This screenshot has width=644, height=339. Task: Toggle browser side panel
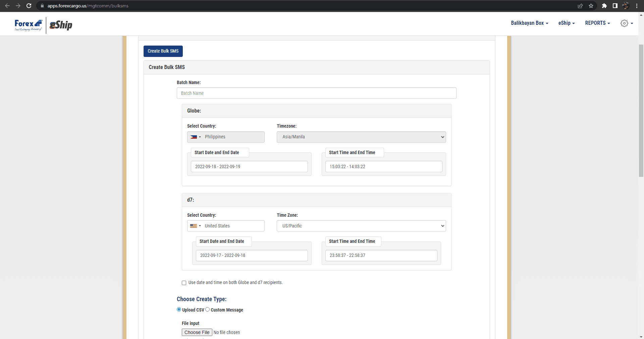pyautogui.click(x=615, y=6)
